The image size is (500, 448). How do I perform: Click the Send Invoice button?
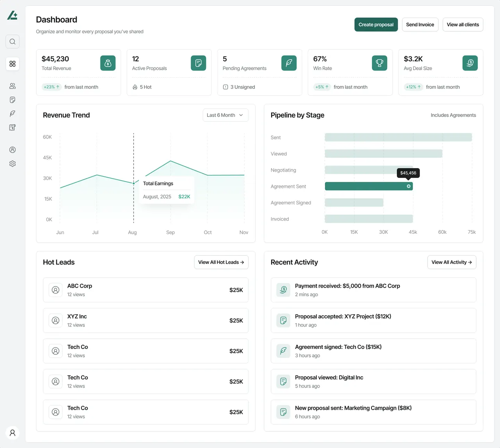coord(420,25)
